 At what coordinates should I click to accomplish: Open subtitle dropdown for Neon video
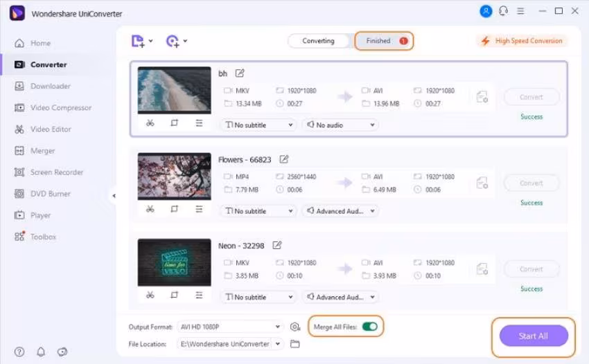coord(258,297)
